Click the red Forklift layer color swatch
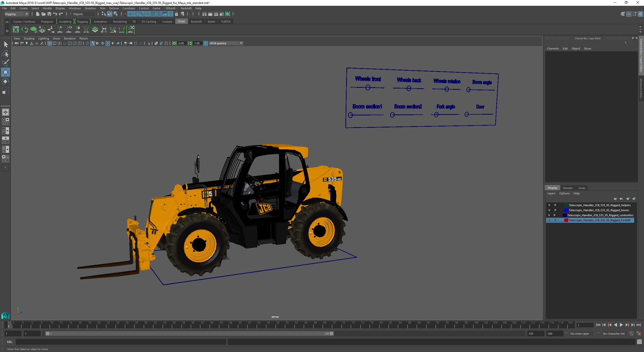644x352 pixels. coord(566,220)
